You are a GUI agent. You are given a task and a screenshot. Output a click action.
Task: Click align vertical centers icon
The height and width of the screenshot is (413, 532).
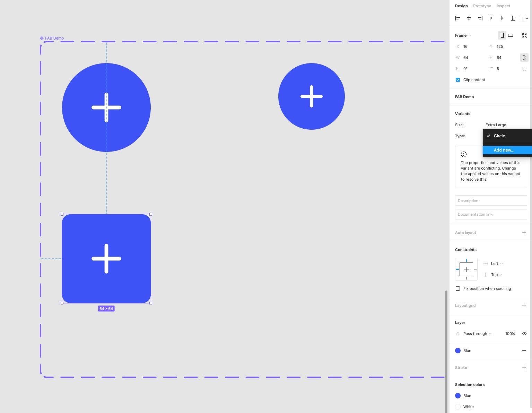pyautogui.click(x=502, y=18)
